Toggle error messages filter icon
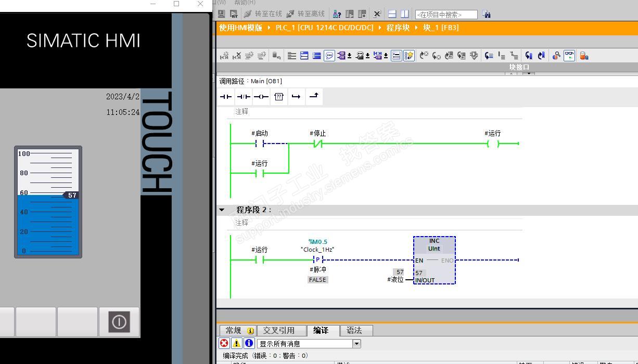Image resolution: width=638 pixels, height=364 pixels. (224, 343)
